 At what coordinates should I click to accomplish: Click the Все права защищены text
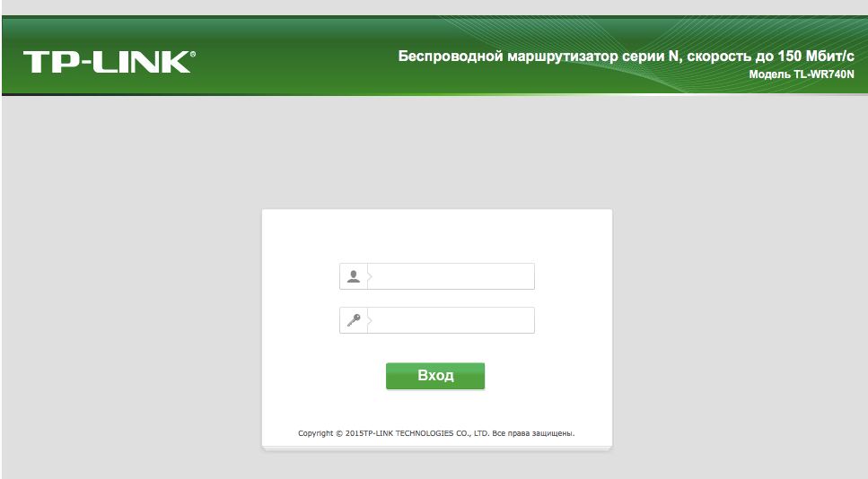(533, 433)
